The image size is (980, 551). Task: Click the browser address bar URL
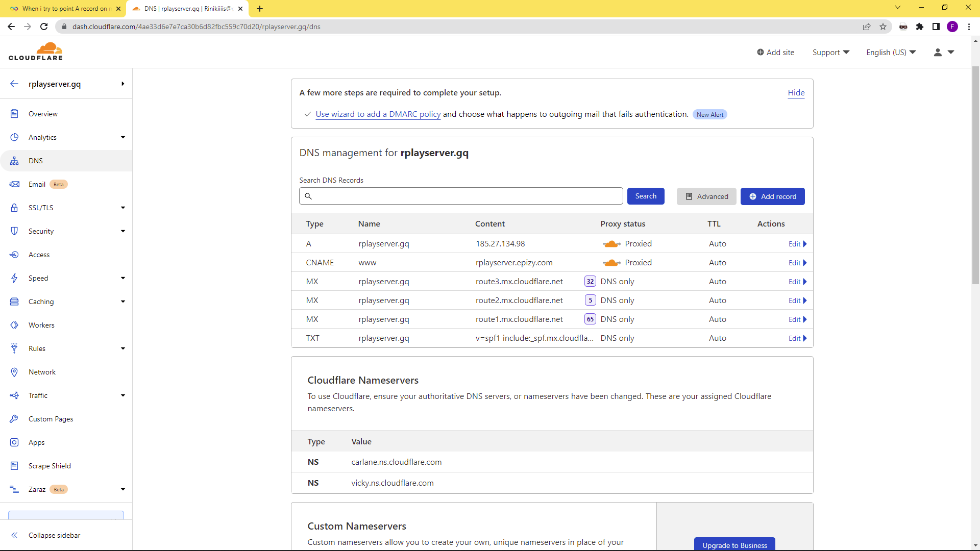tap(196, 27)
